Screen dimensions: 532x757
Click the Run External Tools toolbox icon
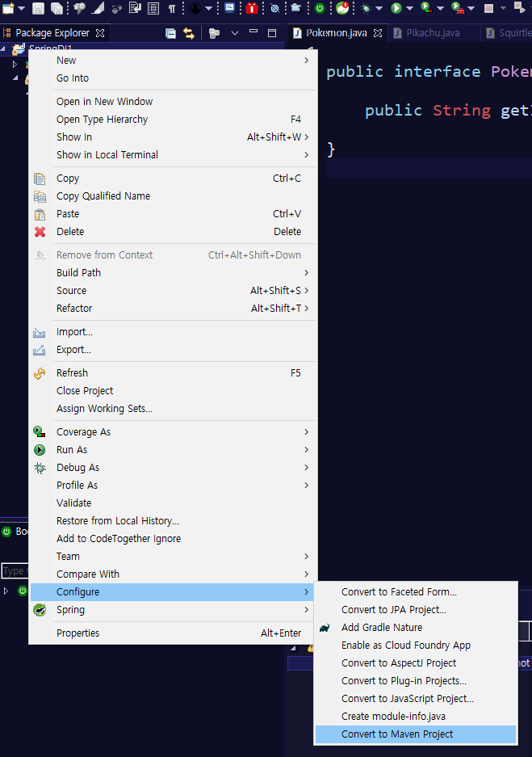(457, 8)
